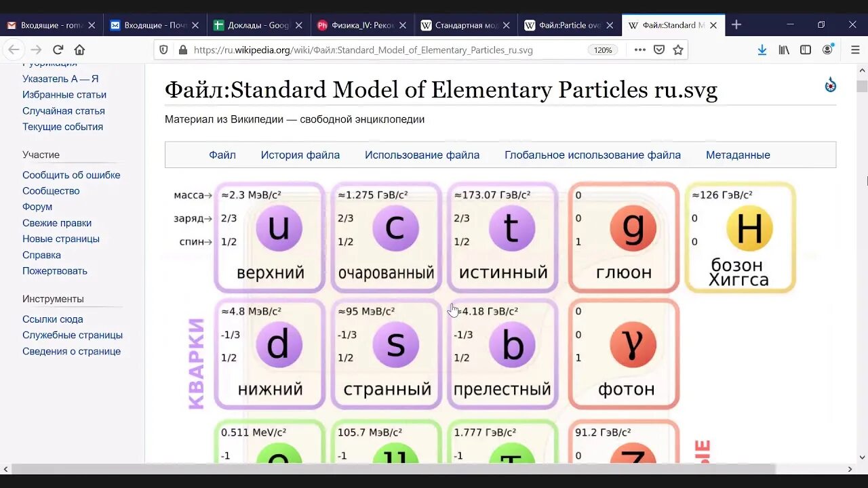Image resolution: width=868 pixels, height=488 pixels.
Task: Click the up quark верхний cell image
Action: pyautogui.click(x=270, y=237)
